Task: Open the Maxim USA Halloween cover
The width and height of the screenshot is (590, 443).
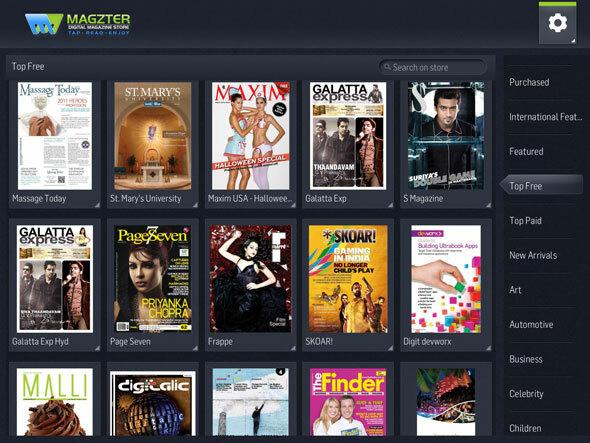Action: (x=251, y=136)
